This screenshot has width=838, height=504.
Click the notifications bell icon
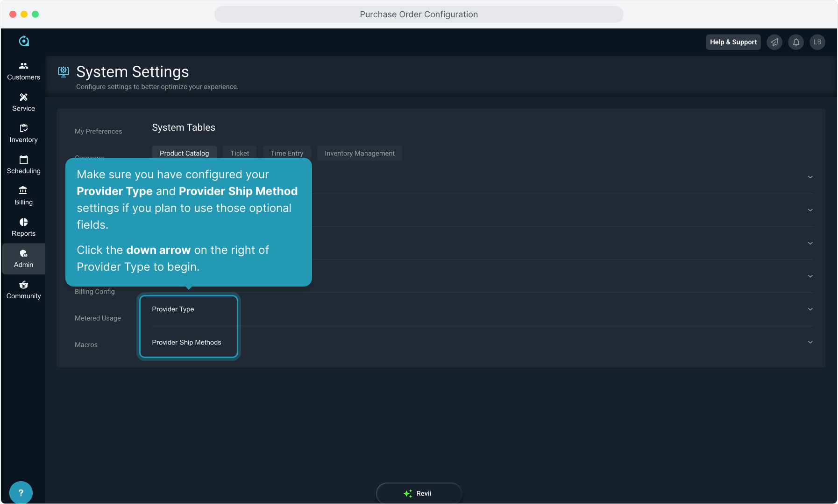coord(796,42)
